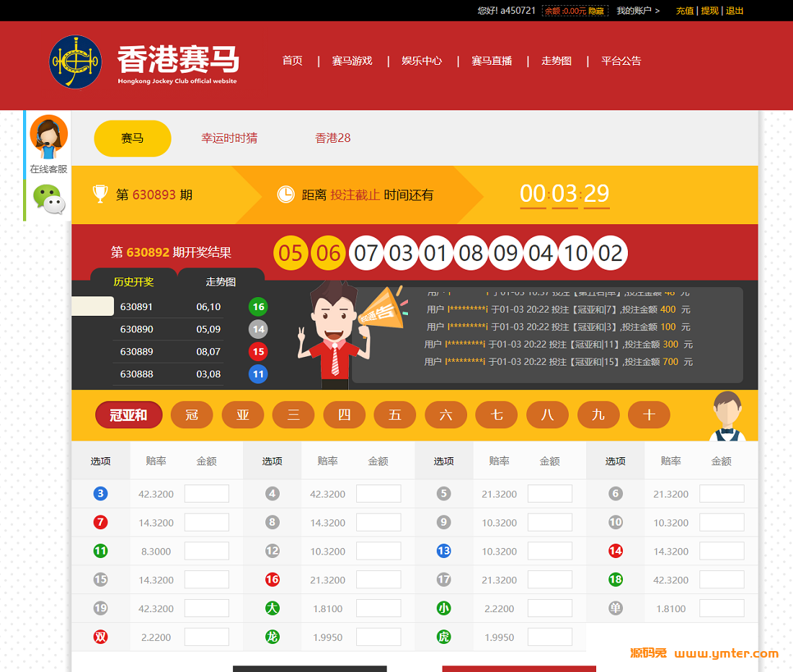Select the red 双 (even) ball option
This screenshot has height=672, width=793.
click(x=101, y=637)
